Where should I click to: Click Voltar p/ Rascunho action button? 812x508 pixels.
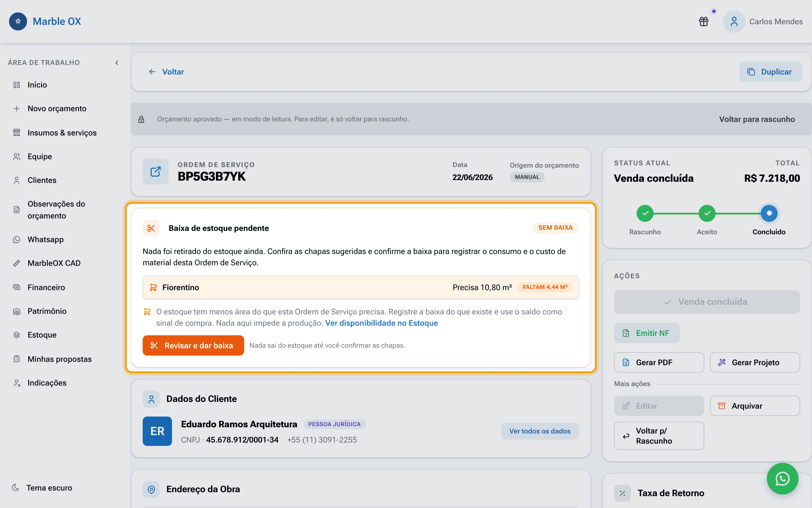coord(659,436)
